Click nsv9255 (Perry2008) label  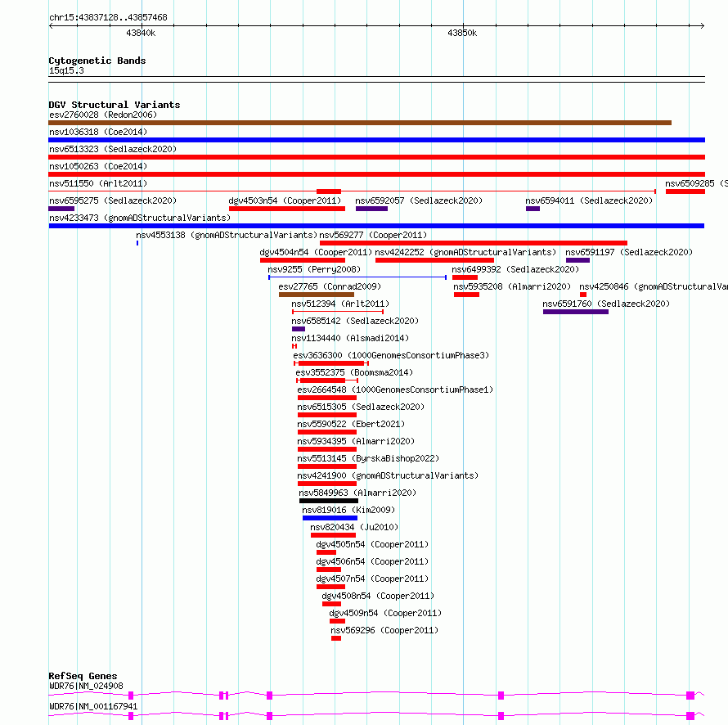pyautogui.click(x=314, y=269)
